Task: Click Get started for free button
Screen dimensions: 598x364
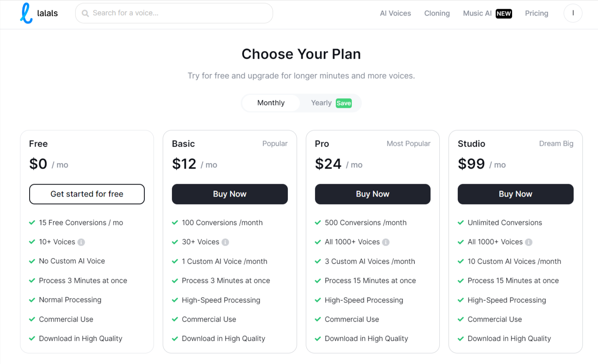Action: (x=87, y=194)
